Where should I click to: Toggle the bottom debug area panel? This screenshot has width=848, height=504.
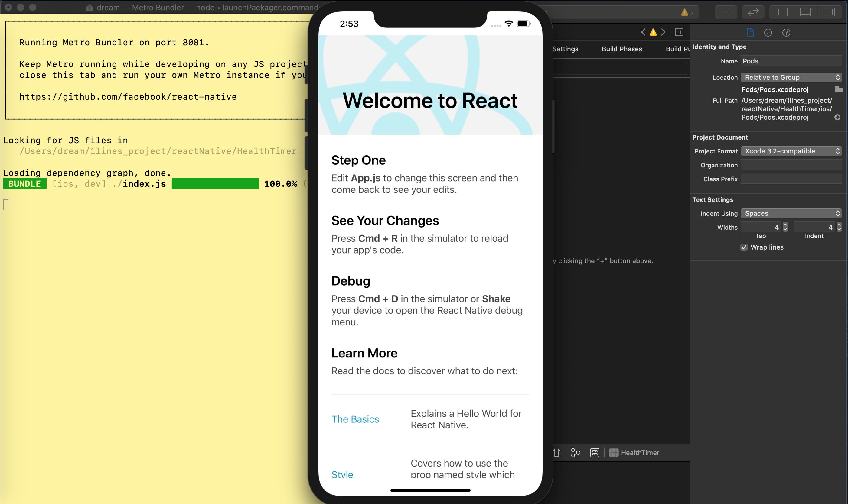(805, 12)
